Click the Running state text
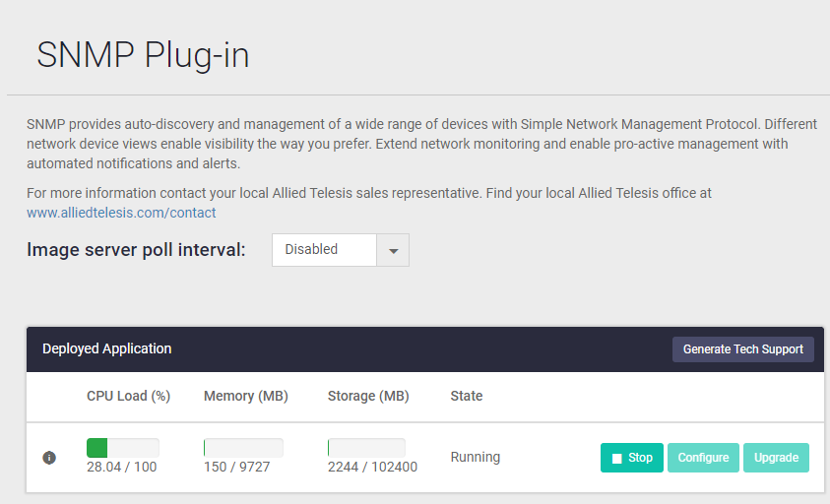830x504 pixels. pyautogui.click(x=475, y=457)
